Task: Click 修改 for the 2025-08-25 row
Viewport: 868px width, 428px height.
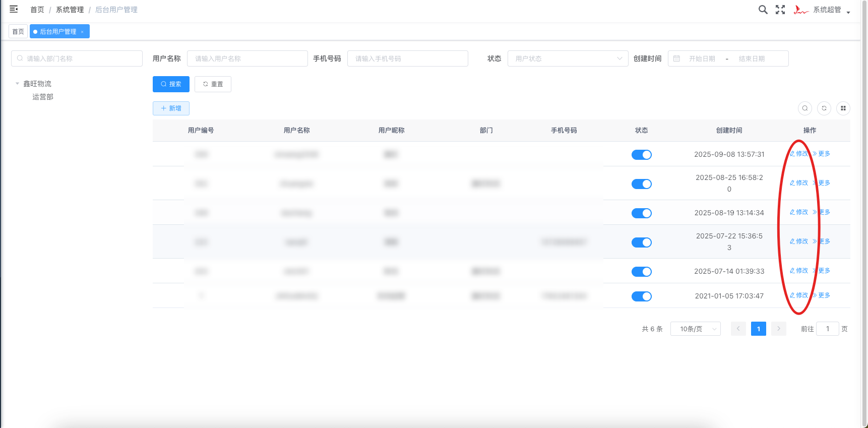Action: click(799, 183)
